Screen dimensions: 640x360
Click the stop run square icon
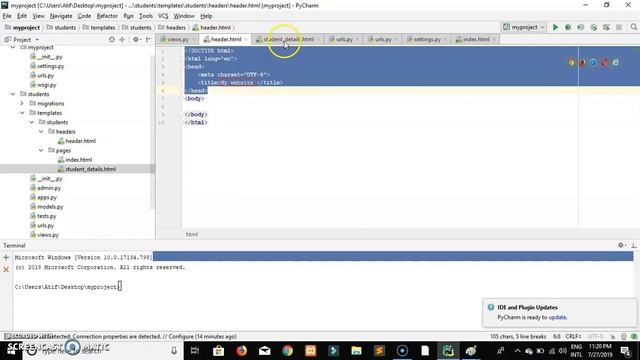619,27
